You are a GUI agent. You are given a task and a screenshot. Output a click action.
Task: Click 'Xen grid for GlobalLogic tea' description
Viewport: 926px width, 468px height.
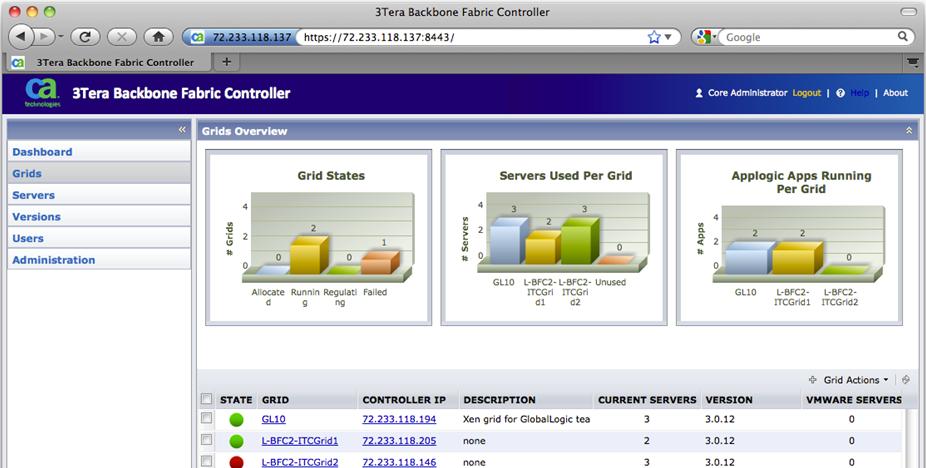click(526, 419)
